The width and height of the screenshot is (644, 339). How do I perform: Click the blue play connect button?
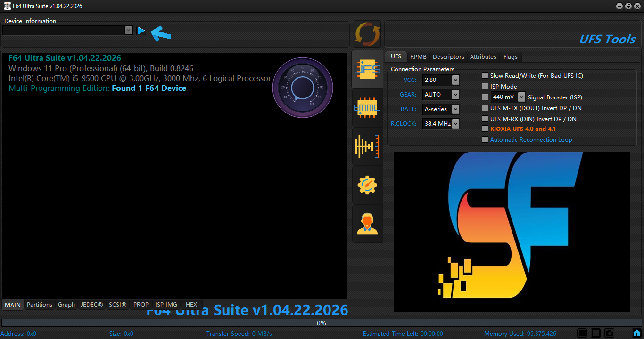click(141, 31)
